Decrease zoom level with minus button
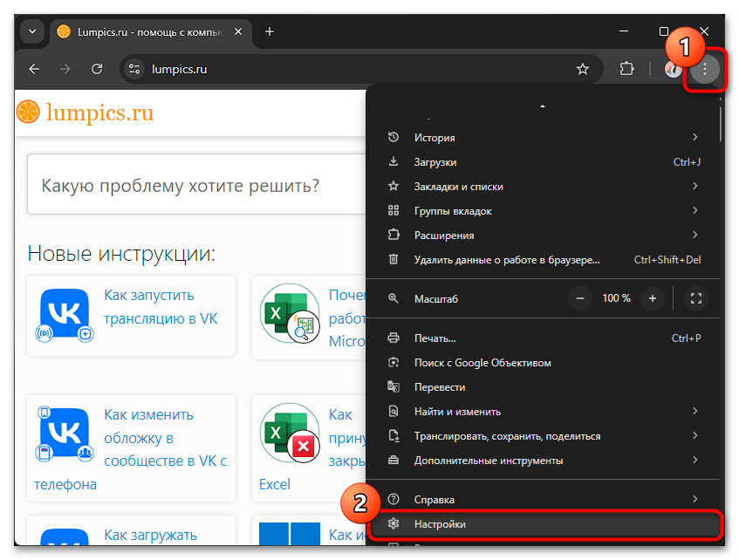 [x=580, y=298]
